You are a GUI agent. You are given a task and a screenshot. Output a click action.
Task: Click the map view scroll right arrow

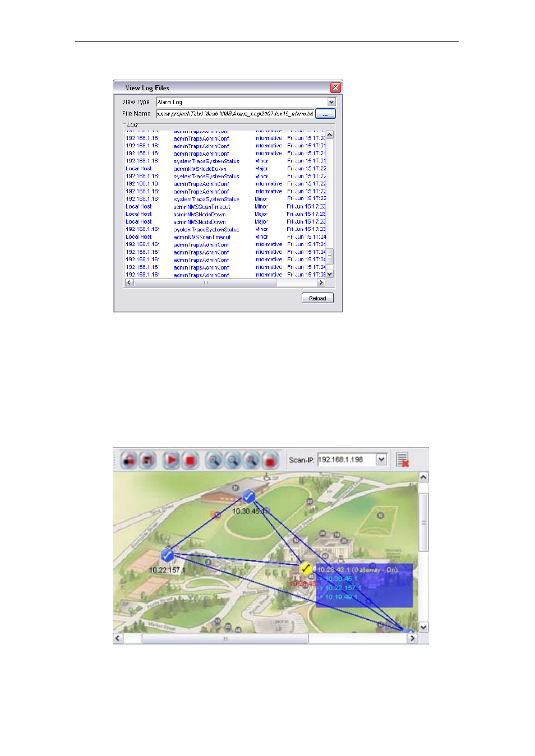click(x=412, y=638)
